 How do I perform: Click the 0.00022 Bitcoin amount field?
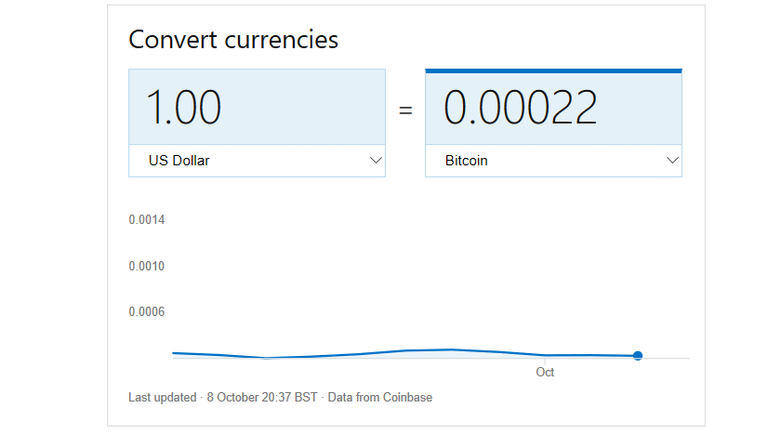553,108
